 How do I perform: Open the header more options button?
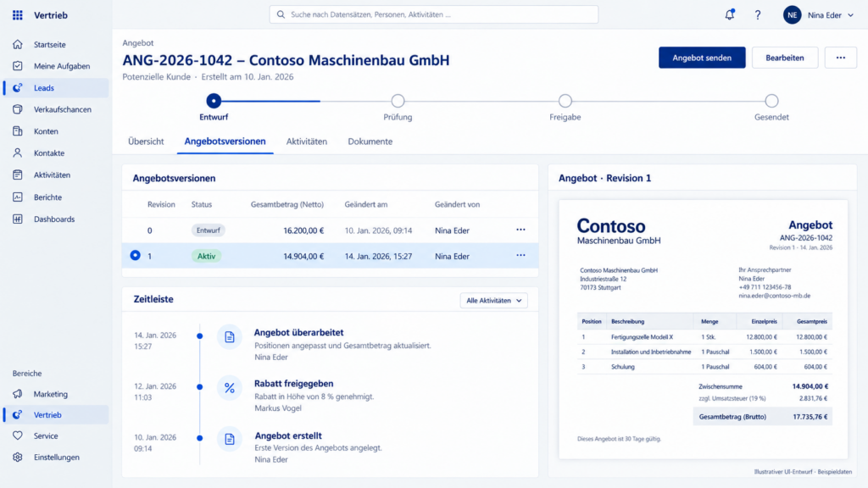point(840,58)
